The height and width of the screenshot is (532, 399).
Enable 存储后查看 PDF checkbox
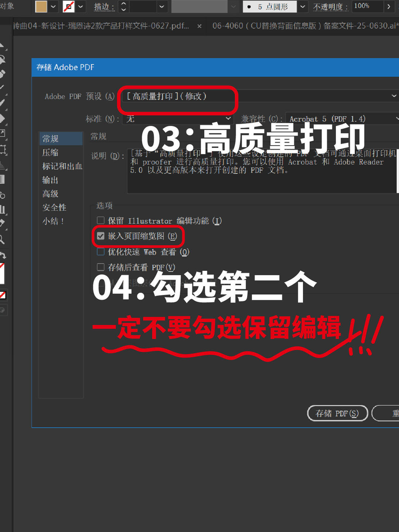[100, 267]
